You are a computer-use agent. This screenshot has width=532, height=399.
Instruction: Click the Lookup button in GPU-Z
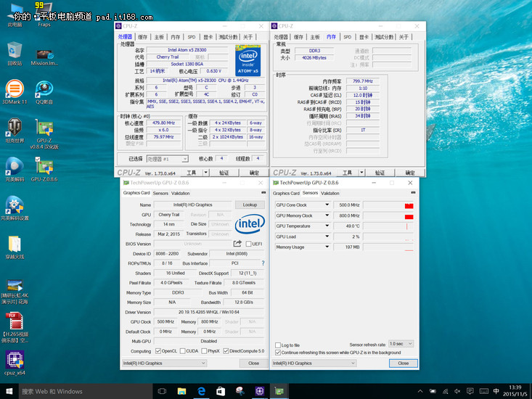[250, 205]
